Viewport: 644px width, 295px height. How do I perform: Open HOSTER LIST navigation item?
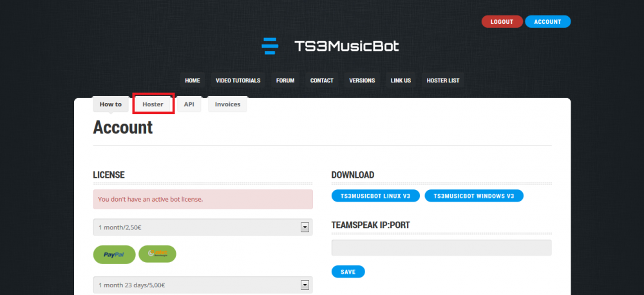click(443, 81)
